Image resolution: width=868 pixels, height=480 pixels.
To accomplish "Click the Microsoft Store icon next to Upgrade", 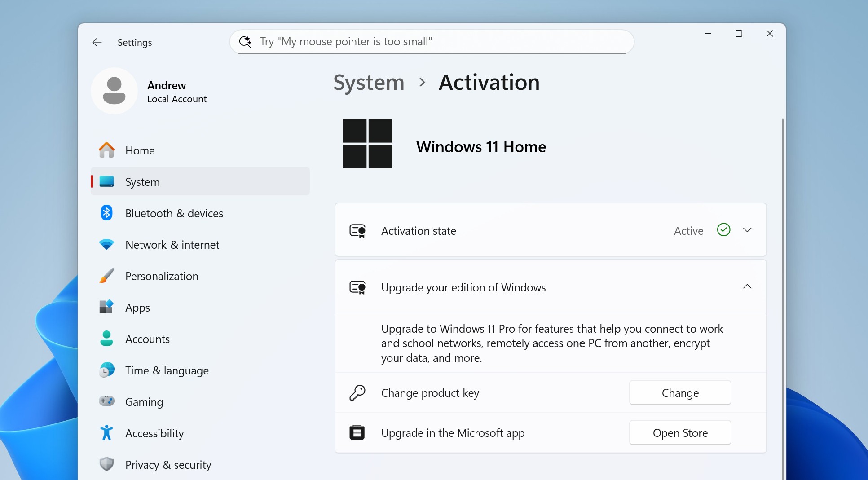I will click(x=357, y=432).
